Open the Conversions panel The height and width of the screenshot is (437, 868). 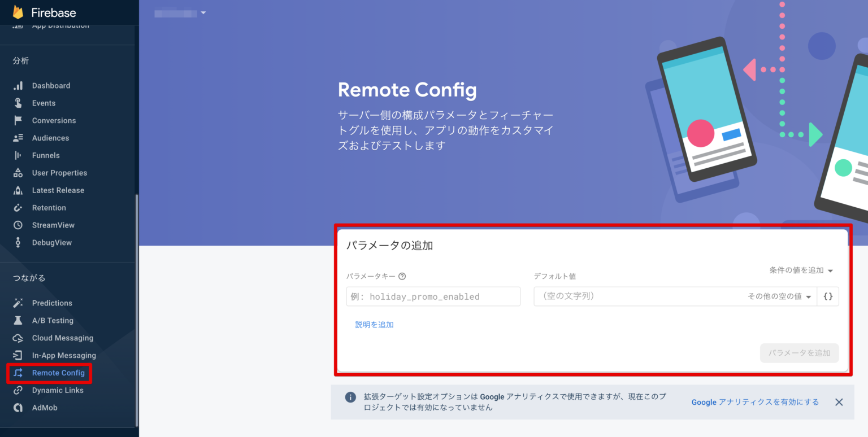[54, 120]
